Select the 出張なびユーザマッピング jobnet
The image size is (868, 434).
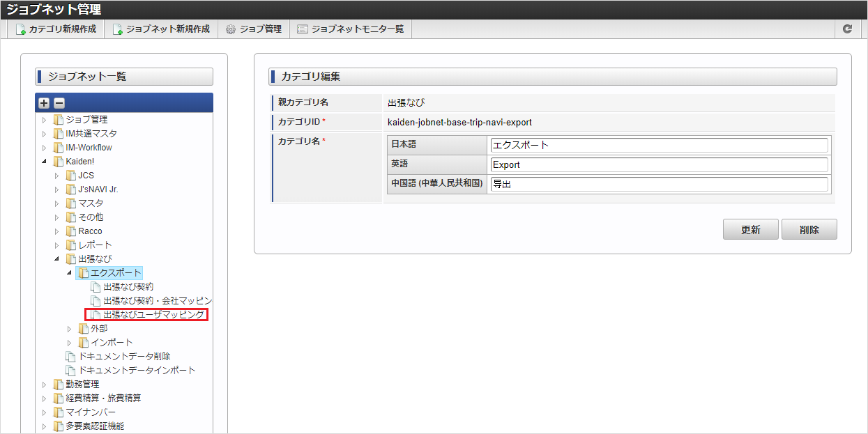tap(154, 315)
